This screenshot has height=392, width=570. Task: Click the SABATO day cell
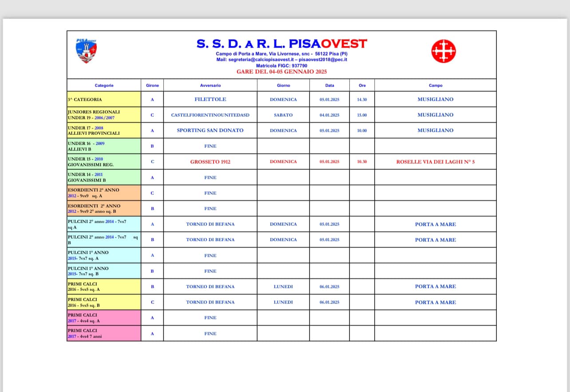click(x=283, y=115)
